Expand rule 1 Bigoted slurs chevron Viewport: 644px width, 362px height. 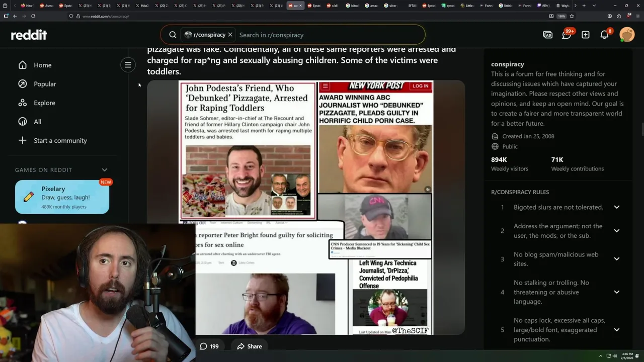[616, 207]
